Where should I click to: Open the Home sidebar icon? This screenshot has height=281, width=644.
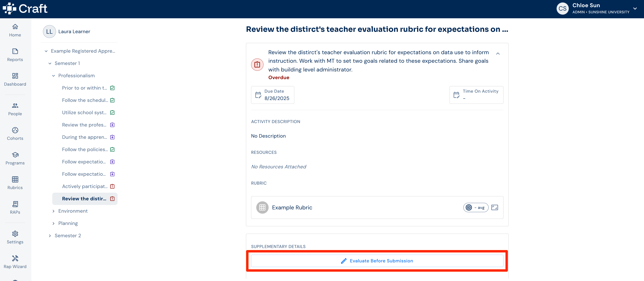tap(15, 26)
